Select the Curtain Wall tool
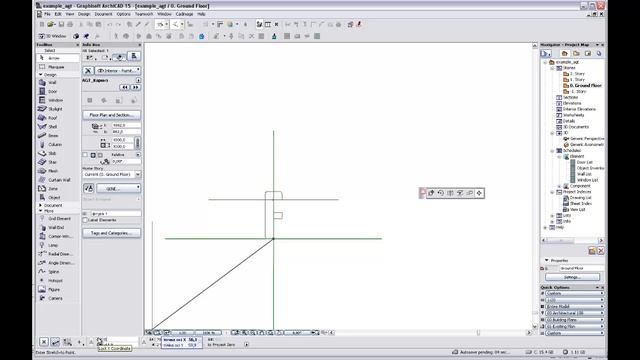This screenshot has height=360, width=640. tap(58, 180)
